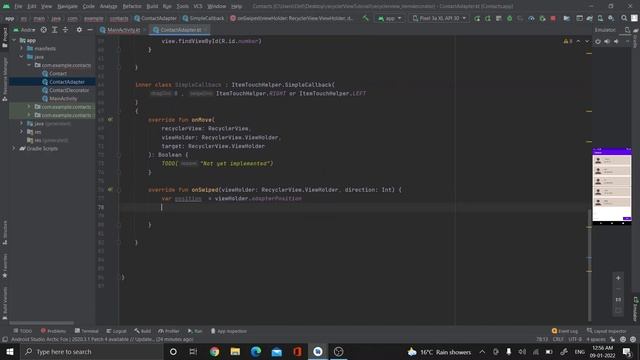Open the File menu
This screenshot has height=360, width=640.
[18, 6]
